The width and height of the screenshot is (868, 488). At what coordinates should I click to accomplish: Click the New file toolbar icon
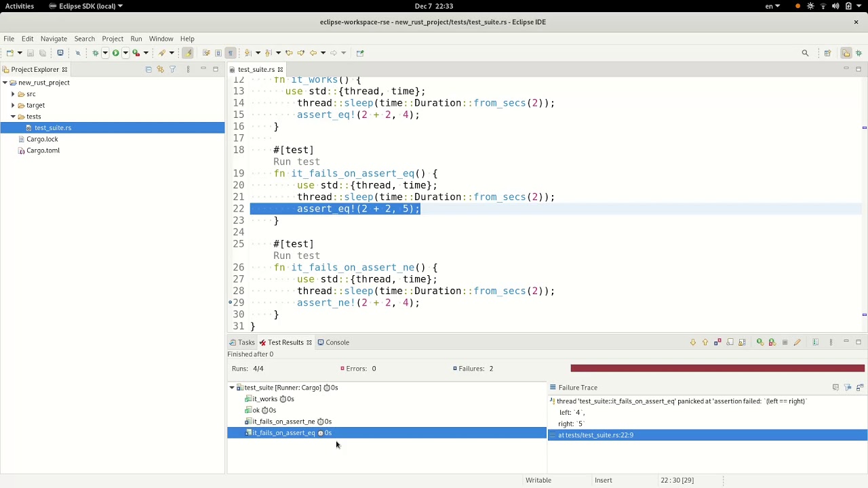(9, 53)
